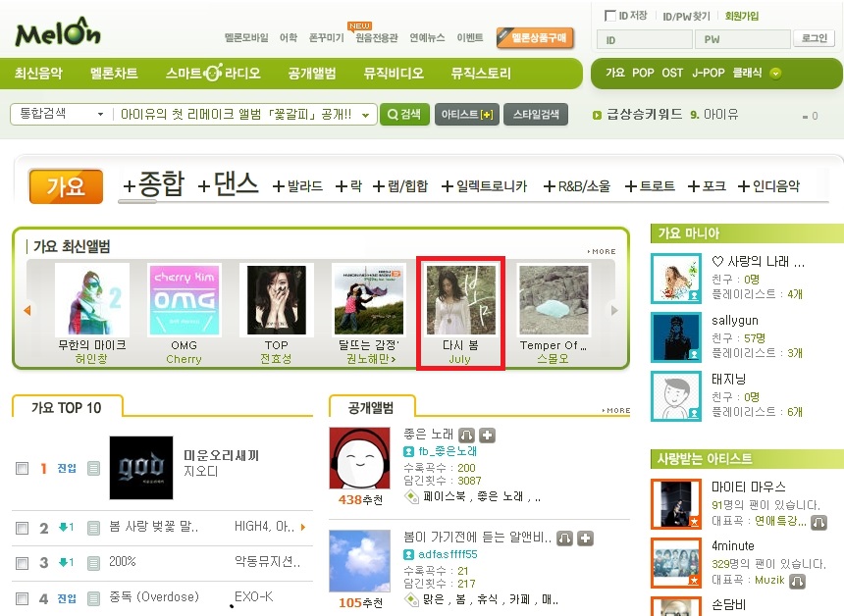Add 좋은 노래 album with plus icon
Image resolution: width=844 pixels, height=616 pixels.
(x=487, y=435)
